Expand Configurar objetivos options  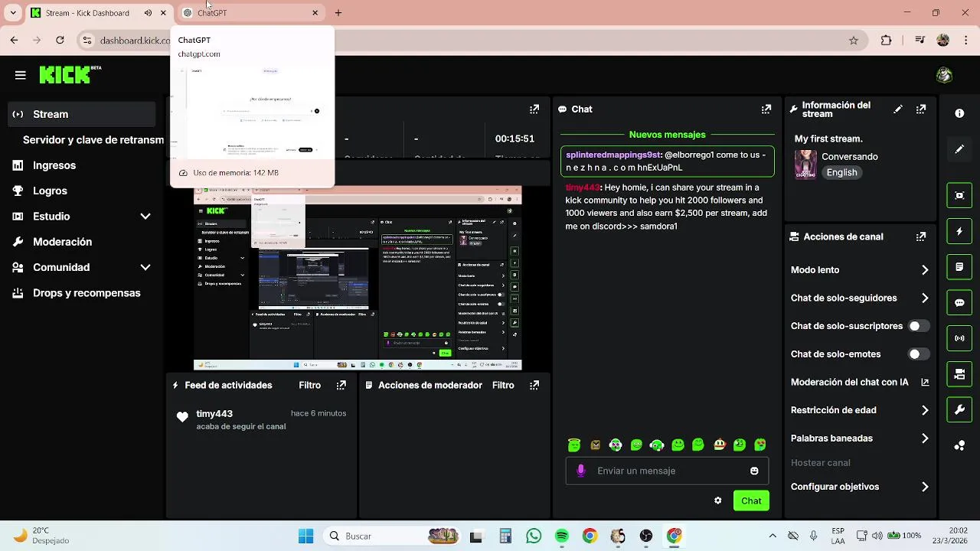[x=925, y=487]
